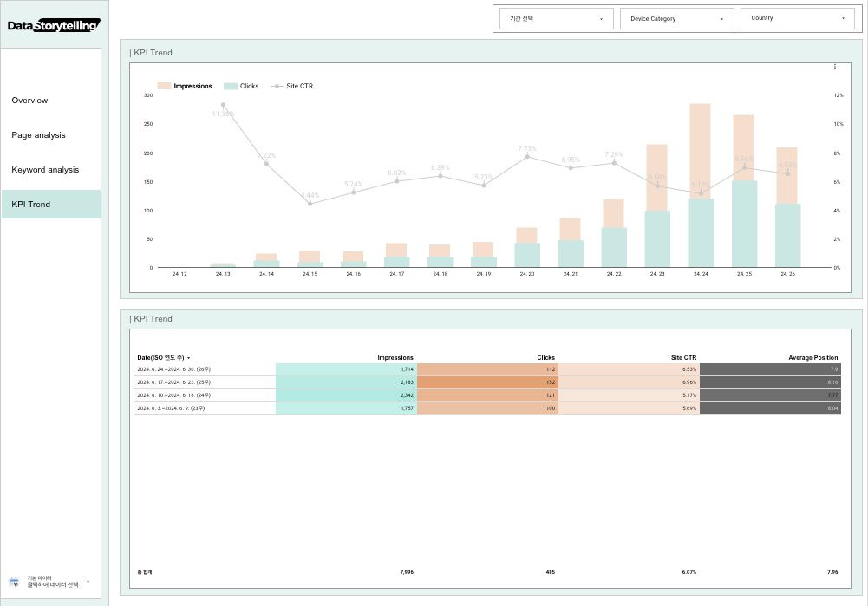Toggle Impressions series in chart legend
This screenshot has width=868, height=606.
[x=185, y=87]
